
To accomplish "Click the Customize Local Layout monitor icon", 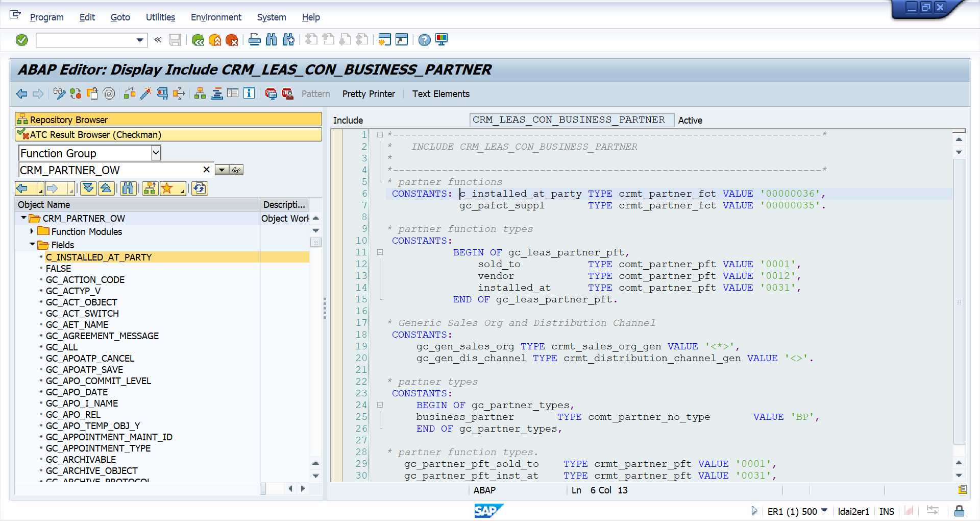I will pyautogui.click(x=442, y=40).
